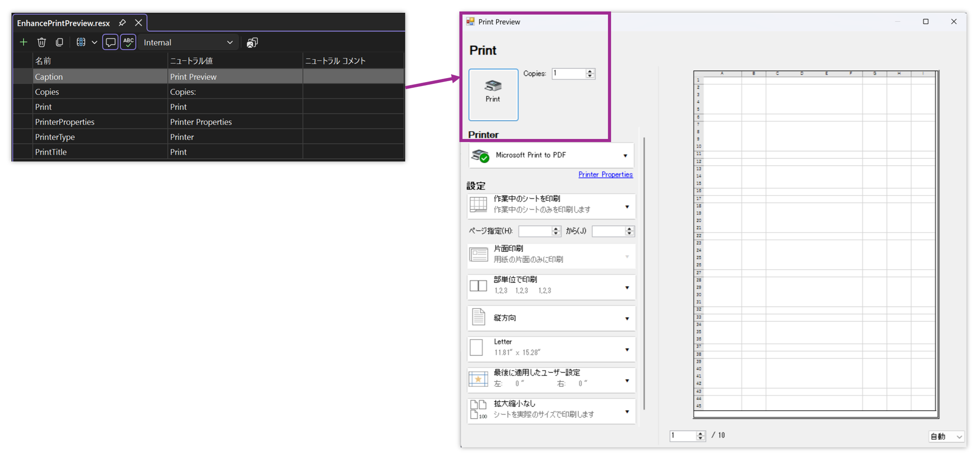
Task: Click the print preview page thumbnail
Action: [x=816, y=244]
